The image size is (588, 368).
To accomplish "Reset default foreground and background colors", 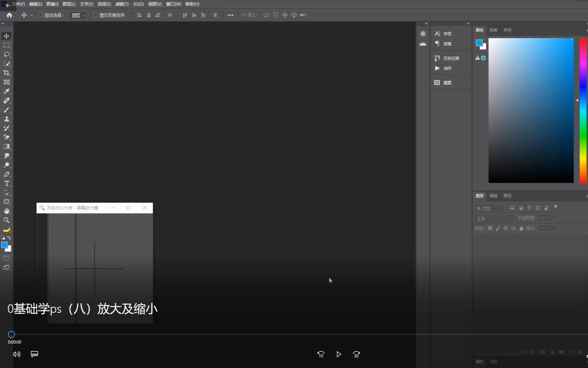I will [x=3, y=238].
